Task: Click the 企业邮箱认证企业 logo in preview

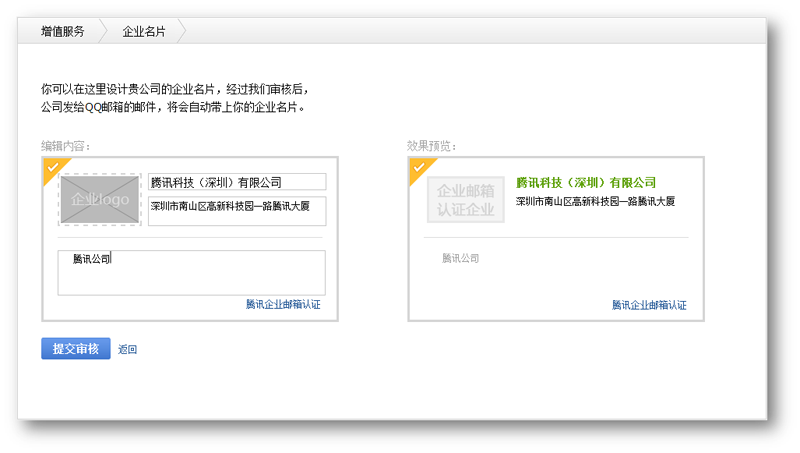Action: (465, 199)
